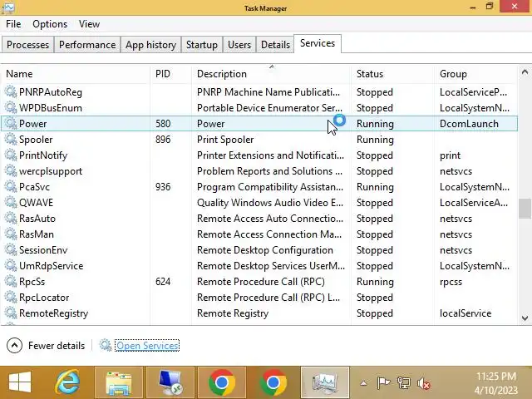
Task: Click the gear icon beside RpcSs
Action: point(11,282)
